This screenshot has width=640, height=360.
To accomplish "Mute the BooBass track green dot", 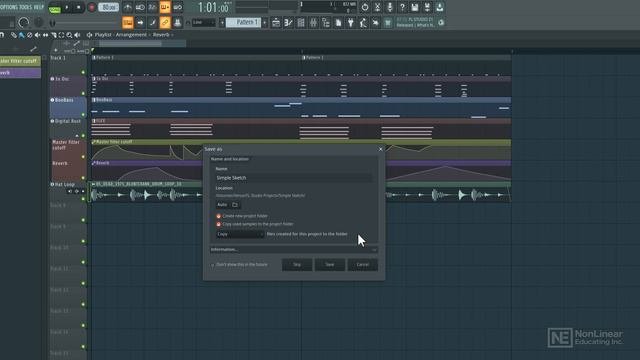I will pos(83,115).
